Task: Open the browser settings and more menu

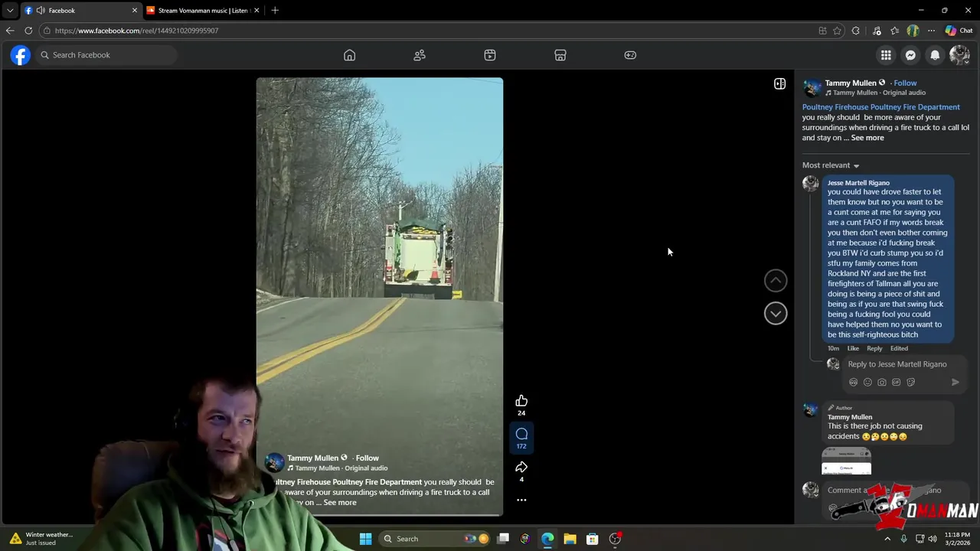Action: [931, 31]
